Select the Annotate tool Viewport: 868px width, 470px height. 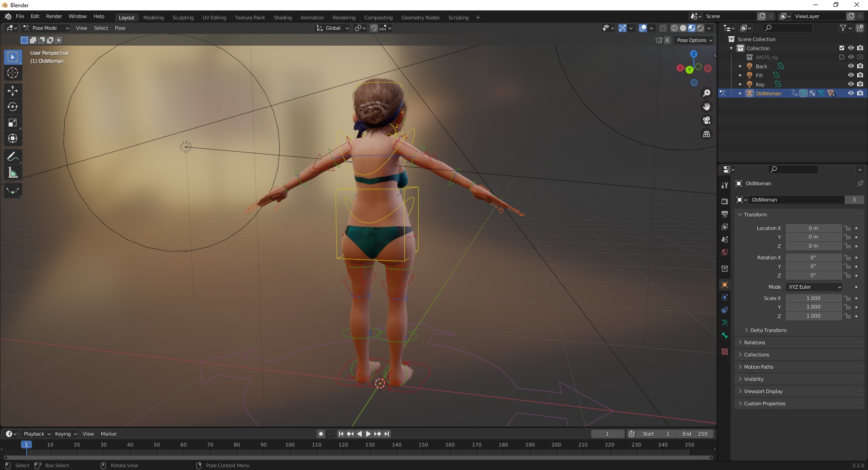pyautogui.click(x=13, y=157)
